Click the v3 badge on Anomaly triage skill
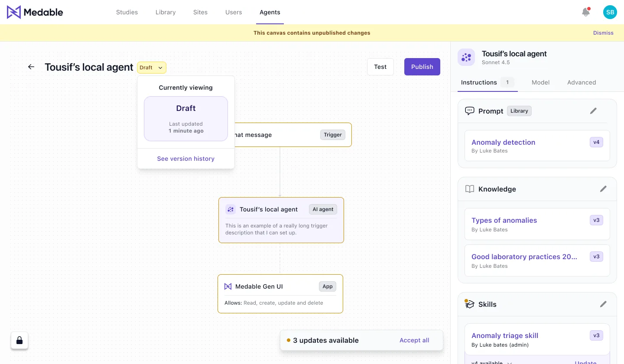624x364 pixels. click(x=596, y=335)
